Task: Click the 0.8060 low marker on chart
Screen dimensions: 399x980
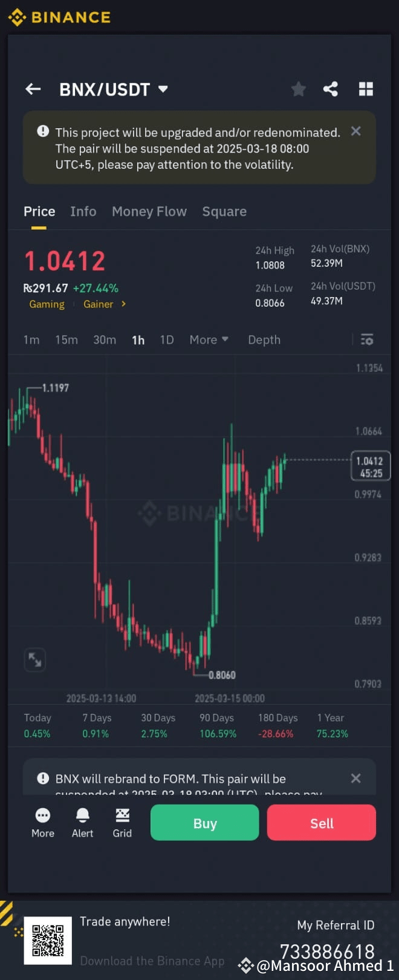Action: [x=222, y=675]
